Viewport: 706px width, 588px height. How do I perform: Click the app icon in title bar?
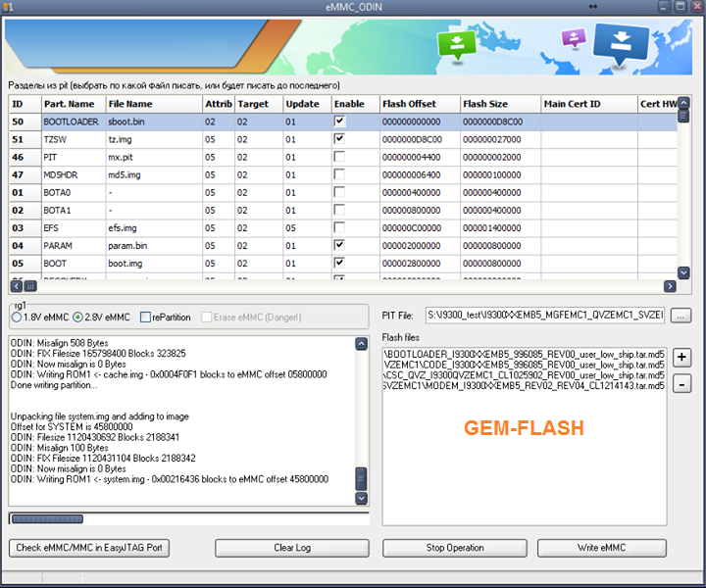(x=8, y=7)
